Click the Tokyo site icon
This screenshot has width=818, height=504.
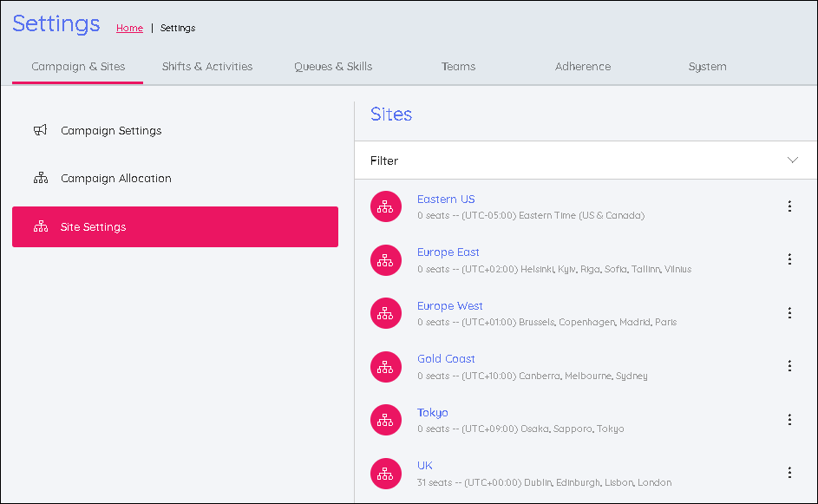click(x=386, y=420)
